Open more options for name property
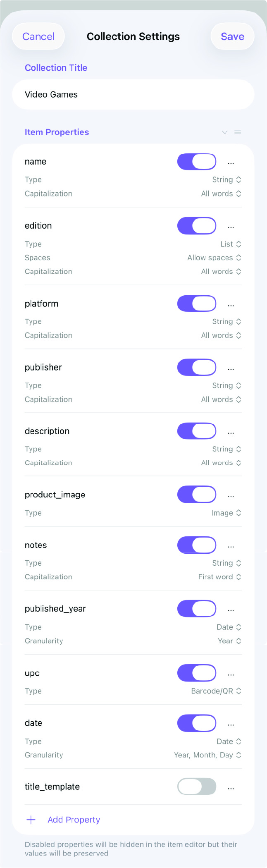267x868 pixels. point(231,163)
